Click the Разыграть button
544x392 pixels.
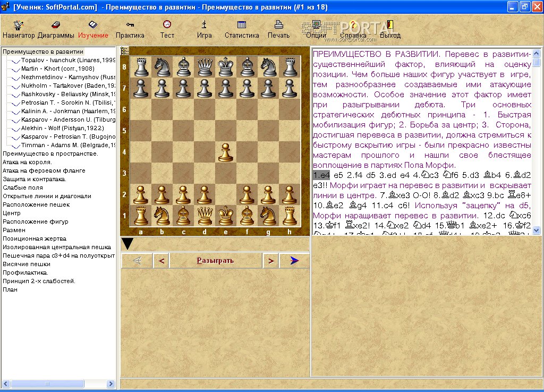(x=216, y=260)
